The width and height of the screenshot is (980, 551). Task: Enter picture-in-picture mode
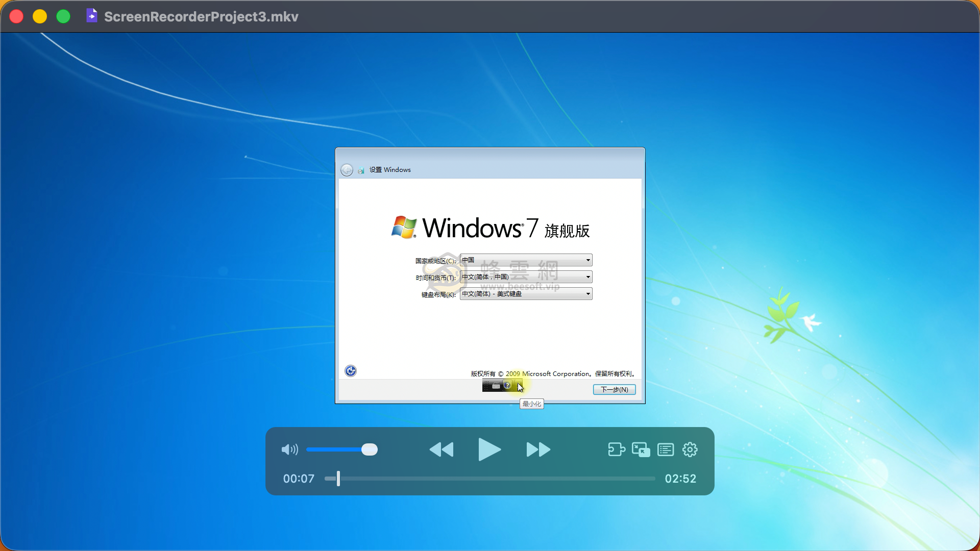[641, 449]
